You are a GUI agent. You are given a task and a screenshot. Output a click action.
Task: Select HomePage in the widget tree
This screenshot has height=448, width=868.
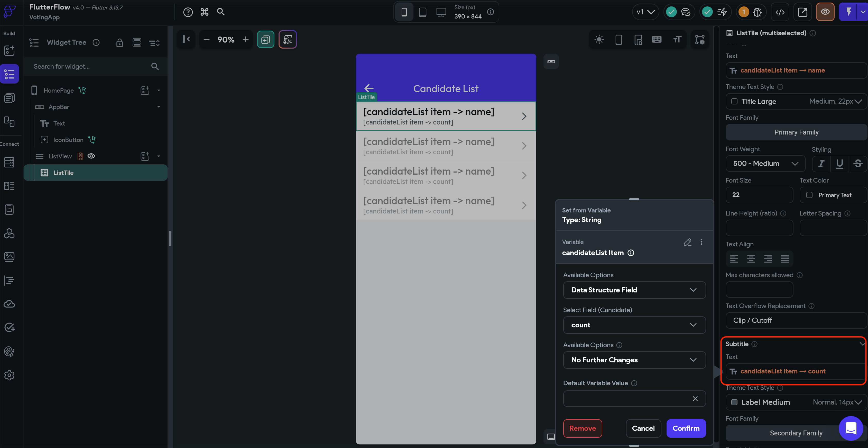(59, 91)
